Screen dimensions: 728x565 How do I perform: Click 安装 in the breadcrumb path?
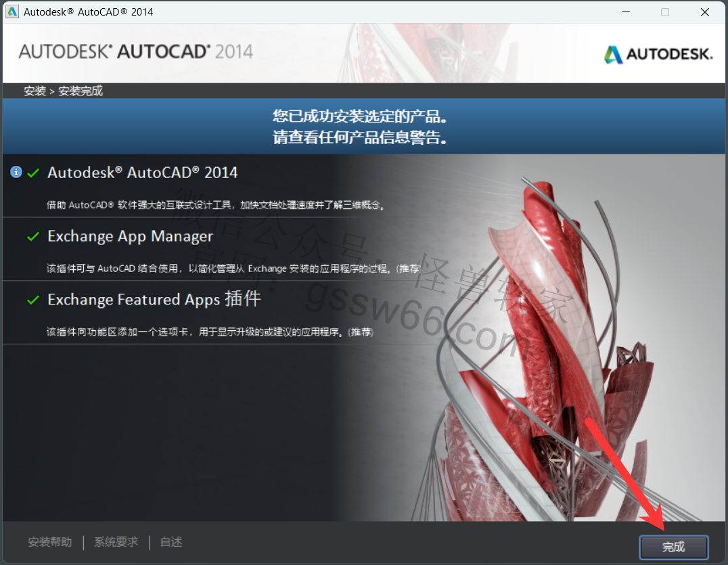[x=35, y=91]
